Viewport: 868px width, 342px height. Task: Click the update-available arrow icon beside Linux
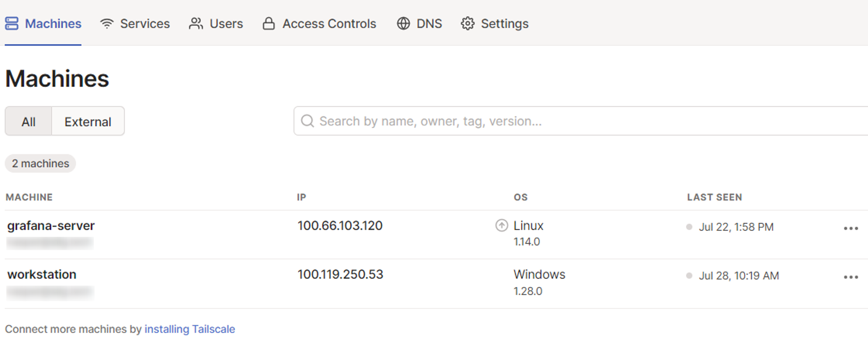(x=501, y=225)
